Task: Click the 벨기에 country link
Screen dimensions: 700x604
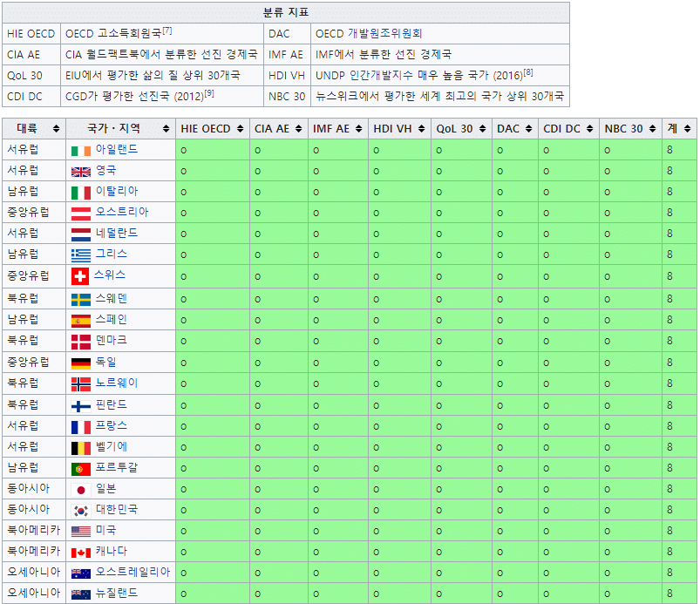Action: click(x=112, y=446)
